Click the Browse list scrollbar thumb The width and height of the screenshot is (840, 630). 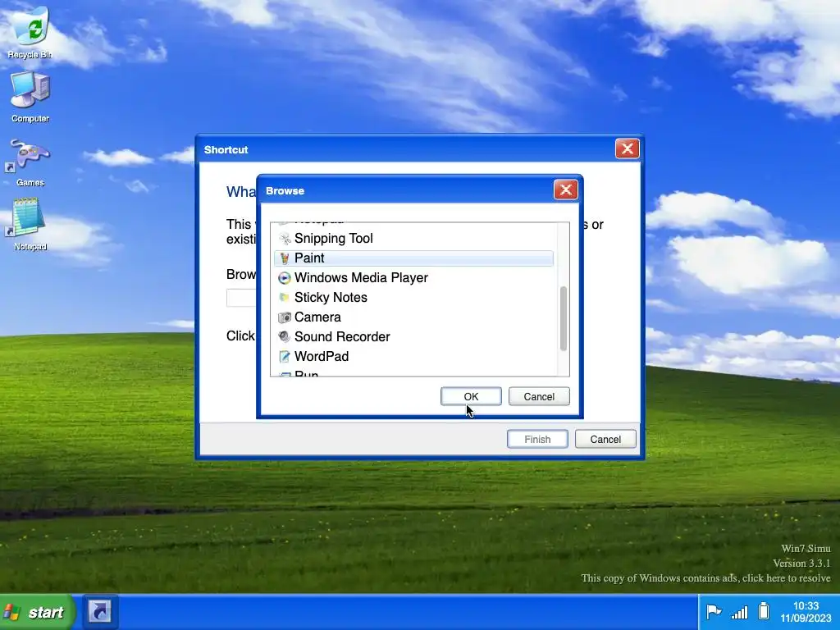pyautogui.click(x=563, y=319)
